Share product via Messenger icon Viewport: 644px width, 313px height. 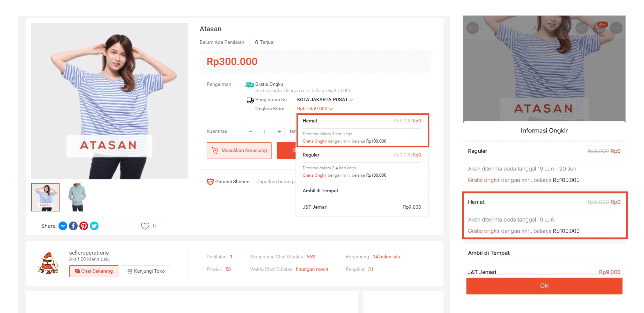63,226
